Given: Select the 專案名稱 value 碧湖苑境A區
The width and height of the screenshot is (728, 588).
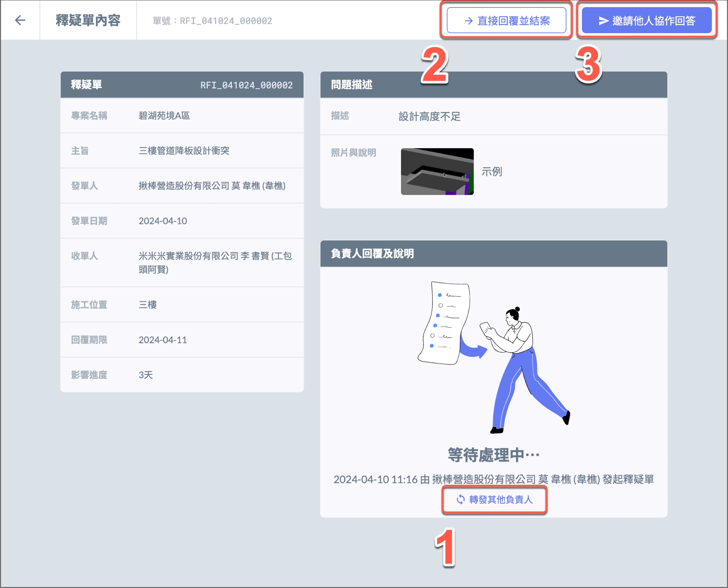Looking at the screenshot, I should [164, 116].
